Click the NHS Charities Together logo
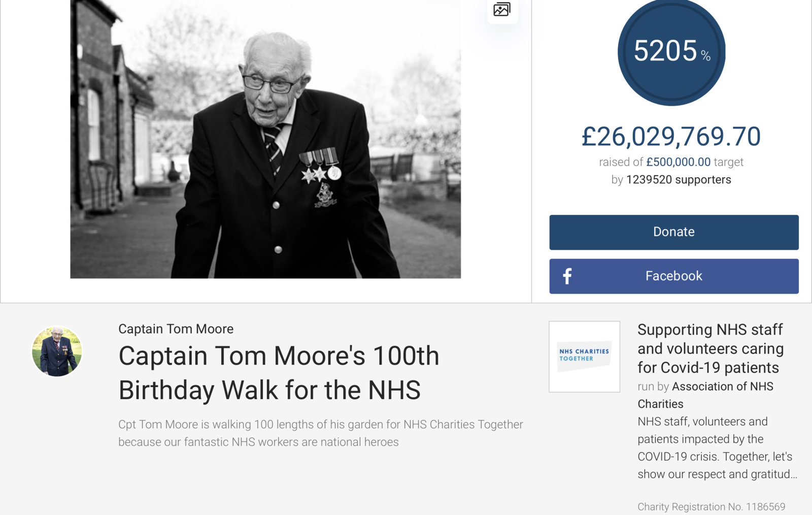 click(x=584, y=356)
